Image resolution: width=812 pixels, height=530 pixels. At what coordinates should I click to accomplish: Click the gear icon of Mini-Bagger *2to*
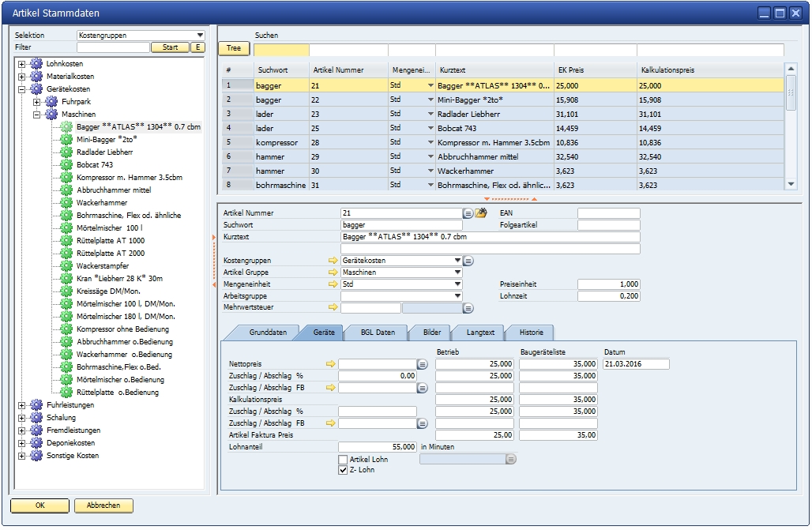pos(66,139)
